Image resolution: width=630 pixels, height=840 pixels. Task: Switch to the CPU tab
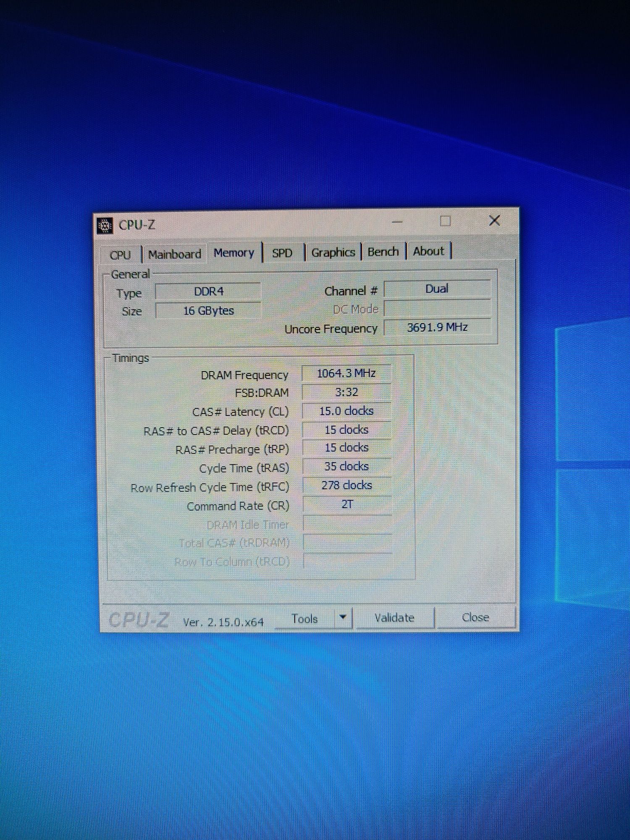point(120,255)
